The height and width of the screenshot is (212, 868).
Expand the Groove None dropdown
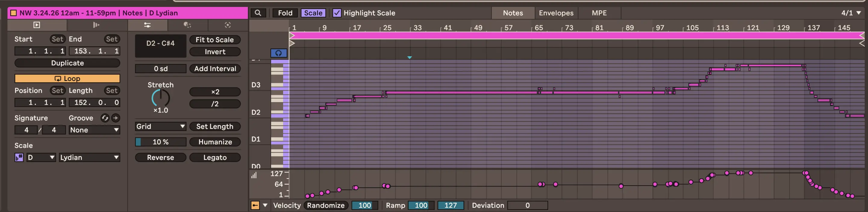pyautogui.click(x=94, y=130)
